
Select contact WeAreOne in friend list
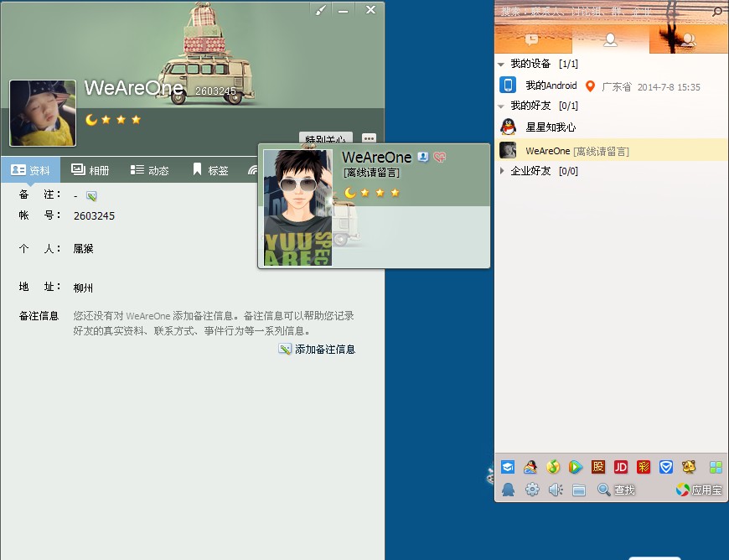612,150
